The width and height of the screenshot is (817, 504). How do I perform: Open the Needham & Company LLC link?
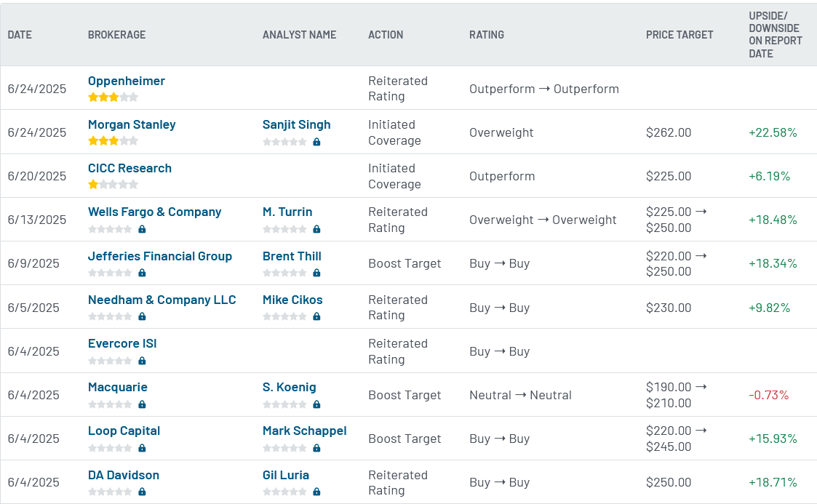coord(162,300)
